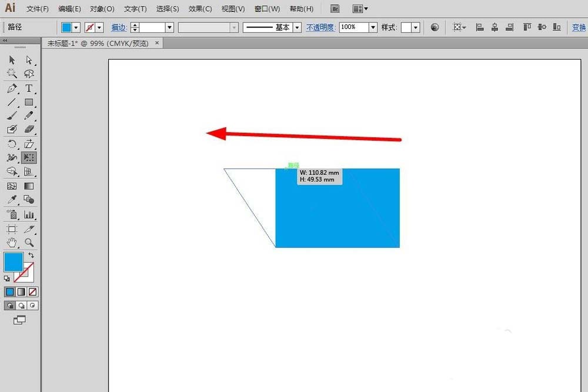588x392 pixels.
Task: Select the Eyedropper tool
Action: pos(12,200)
